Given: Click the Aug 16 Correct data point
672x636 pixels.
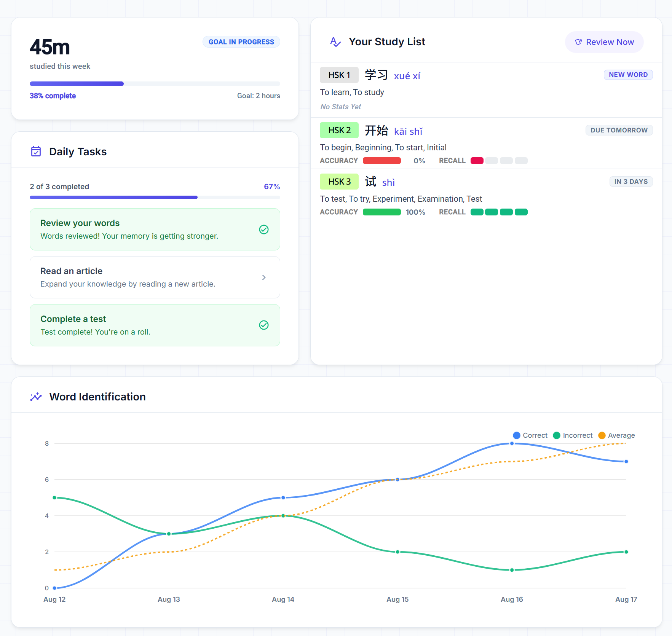Looking at the screenshot, I should 512,443.
